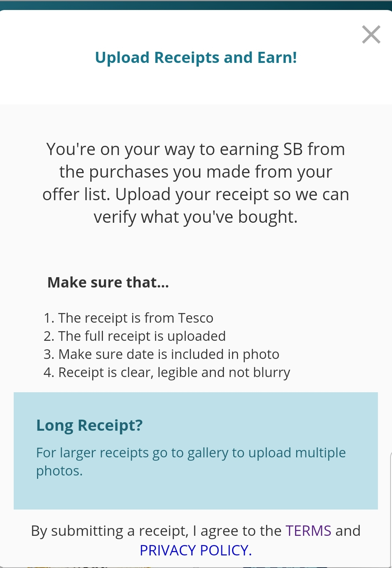This screenshot has height=568, width=392.
Task: Click the earning SB intro paragraph
Action: tap(196, 183)
